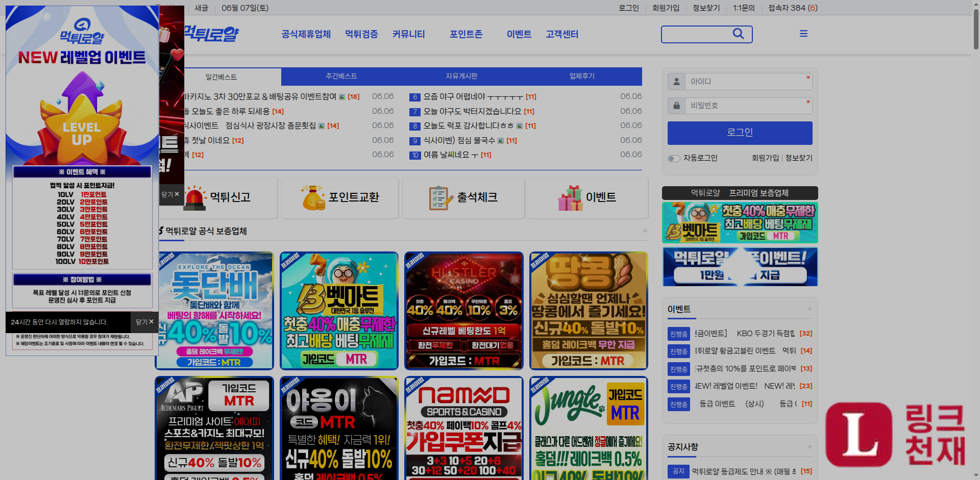Open post 식사이벤) 점심 물국수

point(459,140)
